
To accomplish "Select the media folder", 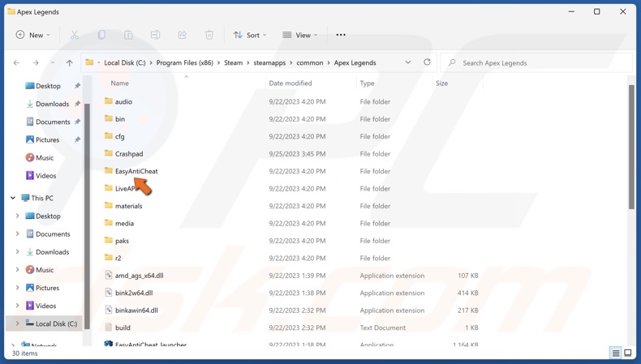I will (124, 224).
